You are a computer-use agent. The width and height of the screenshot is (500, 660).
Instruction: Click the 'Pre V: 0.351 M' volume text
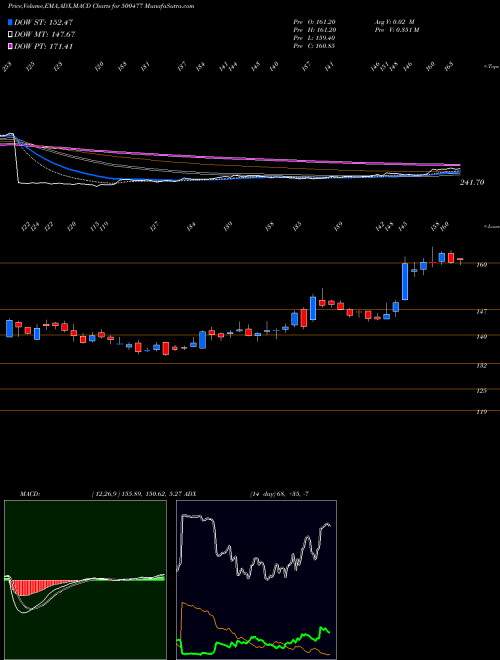(397, 30)
